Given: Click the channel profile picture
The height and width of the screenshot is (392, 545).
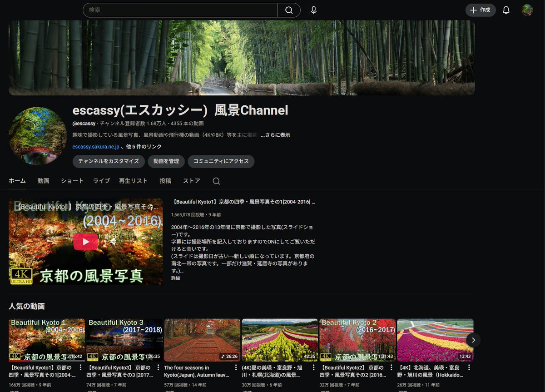Looking at the screenshot, I should click(38, 136).
